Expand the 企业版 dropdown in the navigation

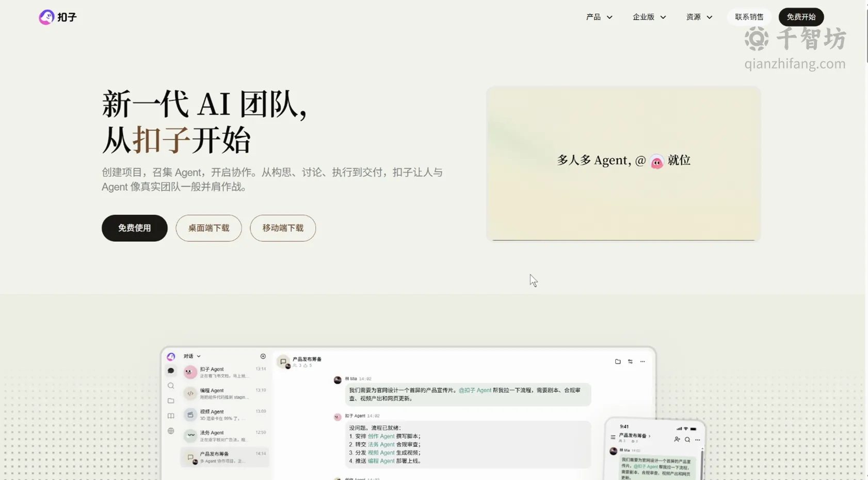click(x=649, y=17)
